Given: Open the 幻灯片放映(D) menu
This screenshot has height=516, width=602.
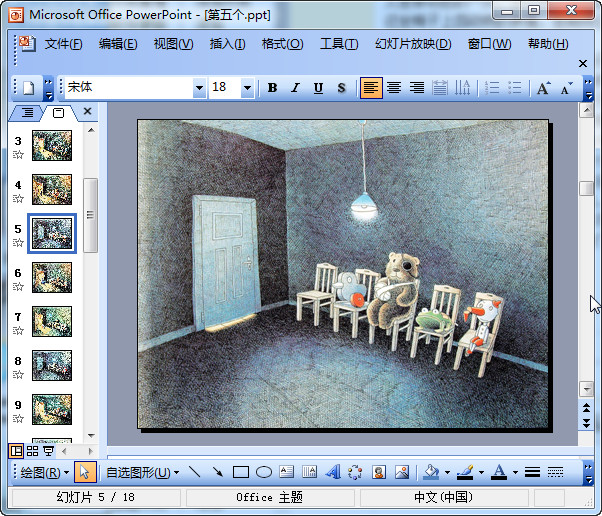Looking at the screenshot, I should [x=413, y=44].
